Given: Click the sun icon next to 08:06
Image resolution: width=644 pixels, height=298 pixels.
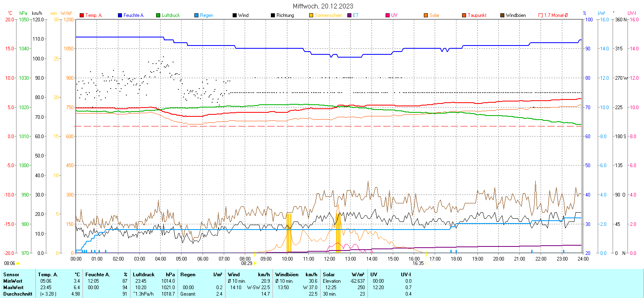Looking at the screenshot, I should click(x=18, y=263).
